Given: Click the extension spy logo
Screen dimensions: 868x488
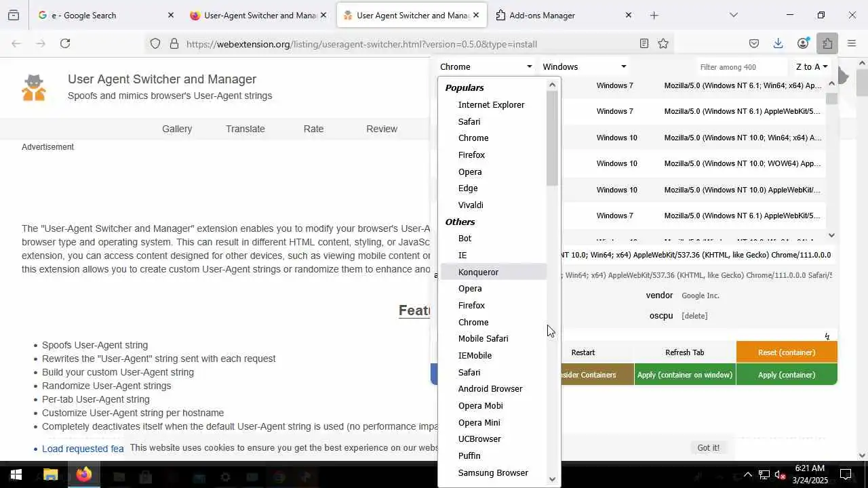Looking at the screenshot, I should [34, 88].
